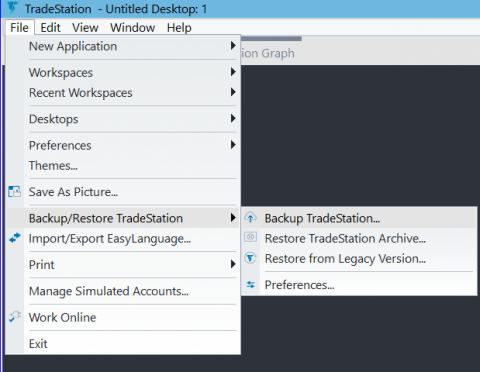
Task: Click the Backup/Restore TradeStation submenu arrow
Action: pyautogui.click(x=233, y=217)
